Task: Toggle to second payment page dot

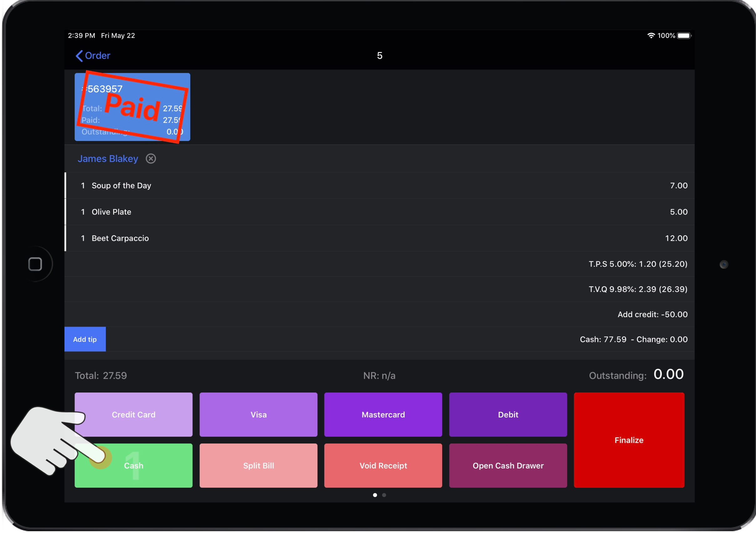Action: [x=384, y=495]
